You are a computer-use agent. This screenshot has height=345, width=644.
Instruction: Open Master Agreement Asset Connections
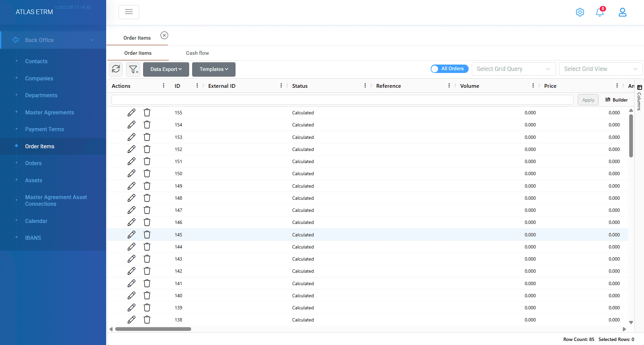(56, 200)
